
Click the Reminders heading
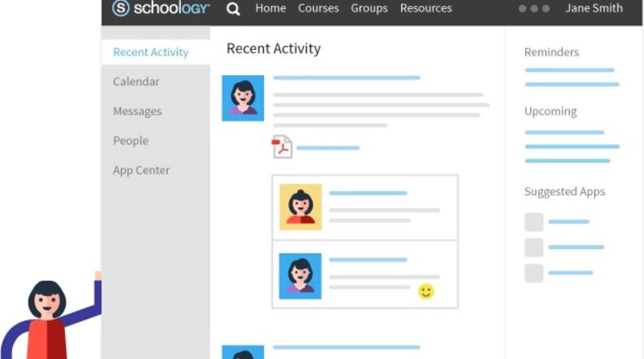tap(552, 52)
